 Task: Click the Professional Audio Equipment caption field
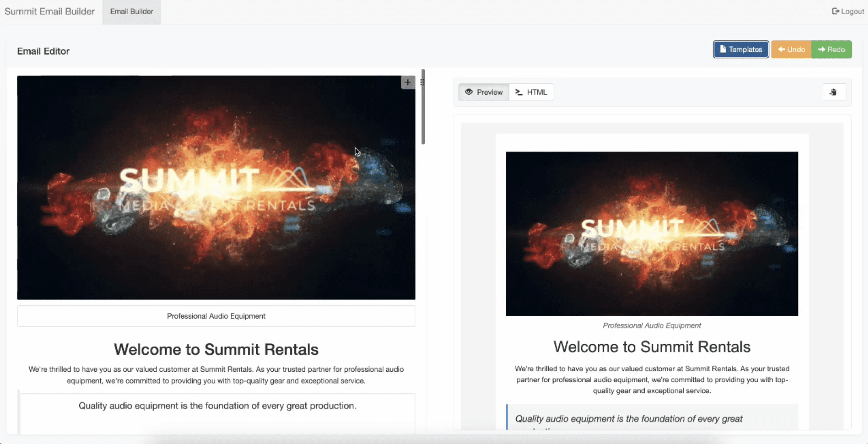(x=216, y=316)
